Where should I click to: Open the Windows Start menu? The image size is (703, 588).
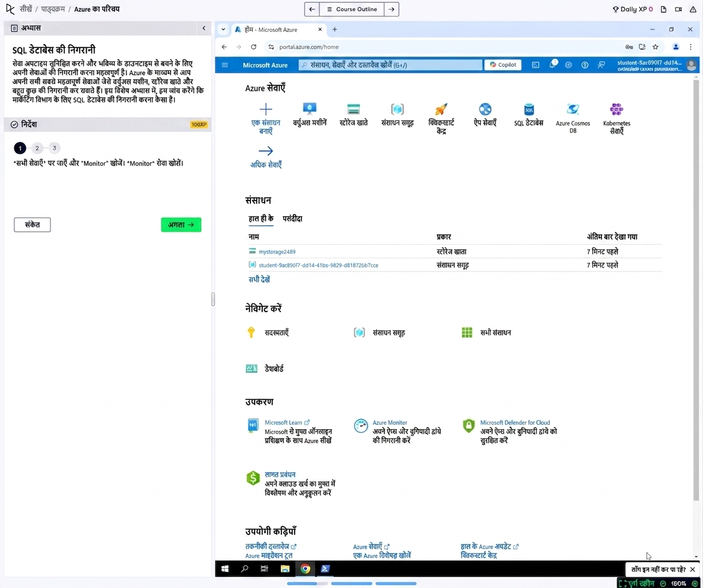pos(225,569)
